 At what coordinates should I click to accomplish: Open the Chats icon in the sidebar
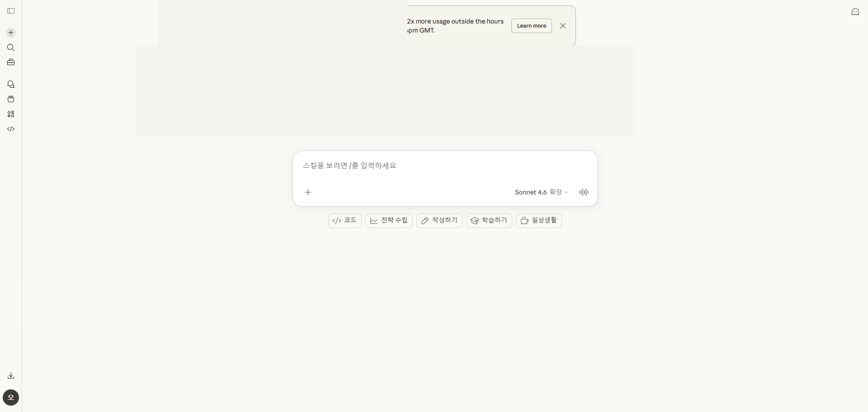(x=11, y=84)
